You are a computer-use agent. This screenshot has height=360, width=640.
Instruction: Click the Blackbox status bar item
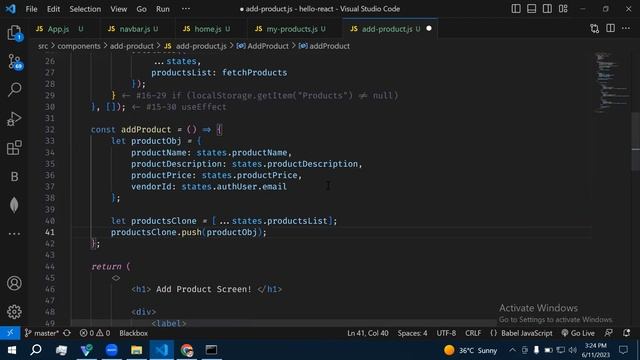133,333
